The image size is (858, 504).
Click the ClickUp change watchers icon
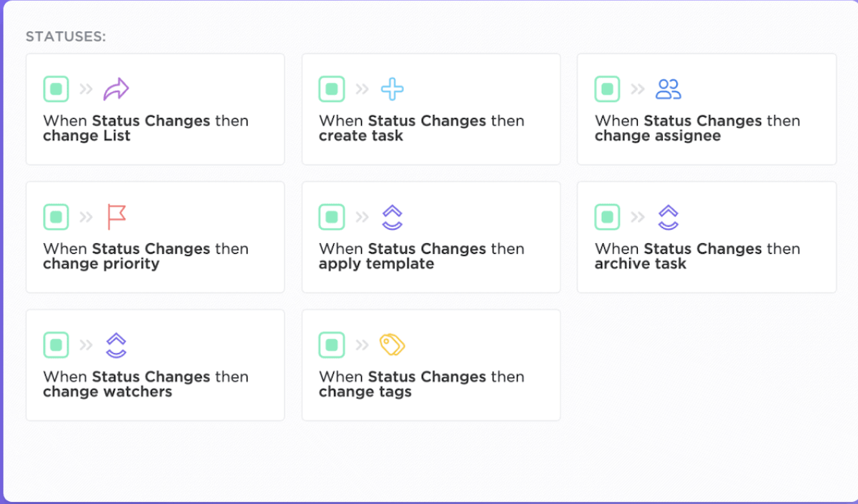pyautogui.click(x=116, y=345)
